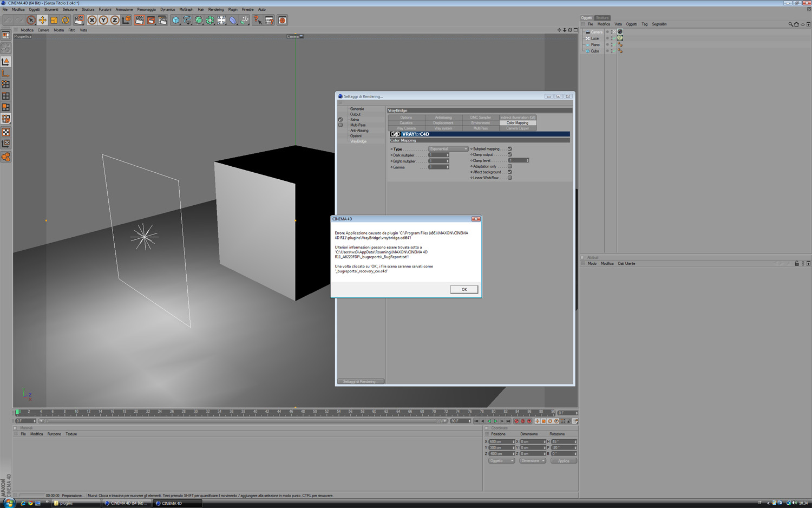Switch to the Color Mapping tab
Viewport: 812px width, 508px height.
click(x=518, y=123)
